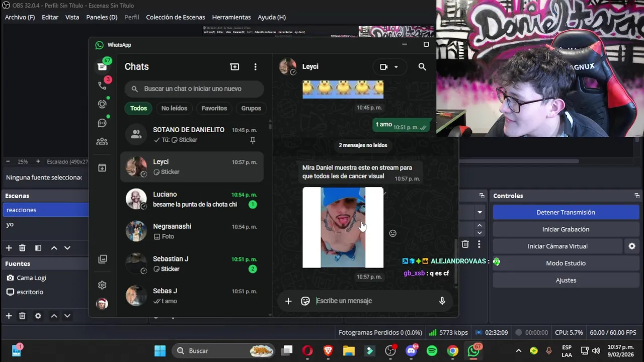Select the No leídos chat filter
644x362 pixels.
[174, 108]
